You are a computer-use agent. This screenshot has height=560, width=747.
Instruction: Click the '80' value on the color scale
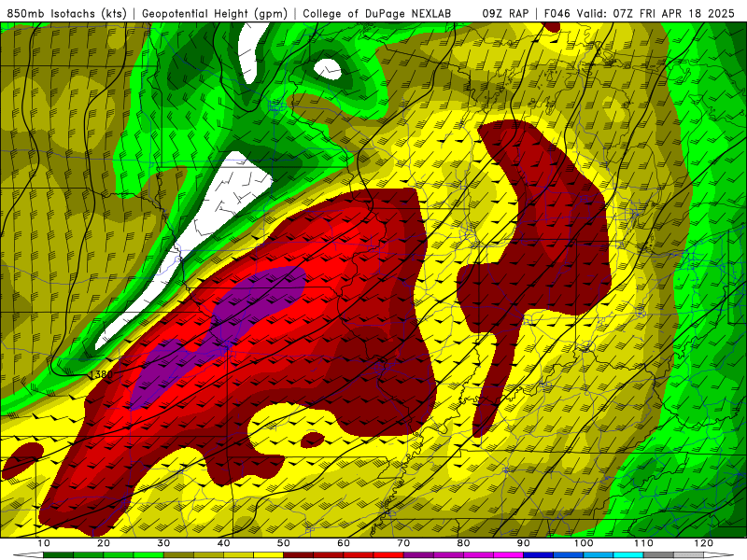(x=463, y=543)
